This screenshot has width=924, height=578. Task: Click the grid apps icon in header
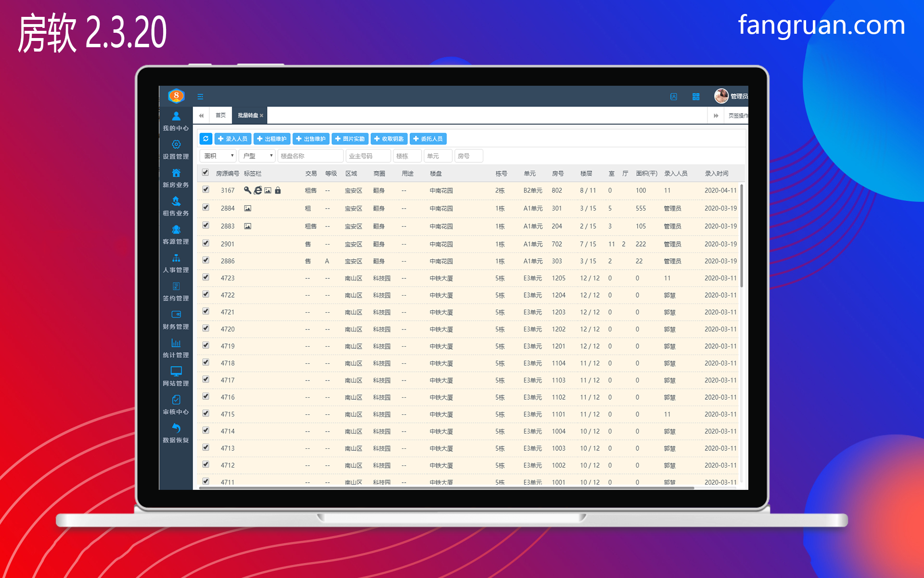click(x=696, y=97)
